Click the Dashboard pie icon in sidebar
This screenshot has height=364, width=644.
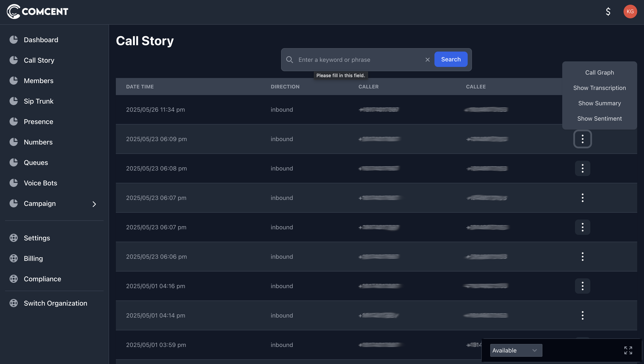tap(14, 39)
